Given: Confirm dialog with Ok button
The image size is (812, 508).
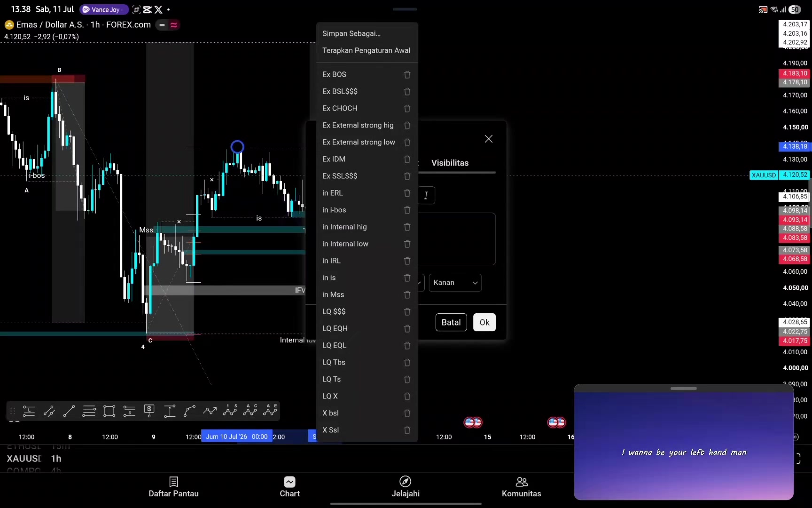Looking at the screenshot, I should click(x=484, y=322).
